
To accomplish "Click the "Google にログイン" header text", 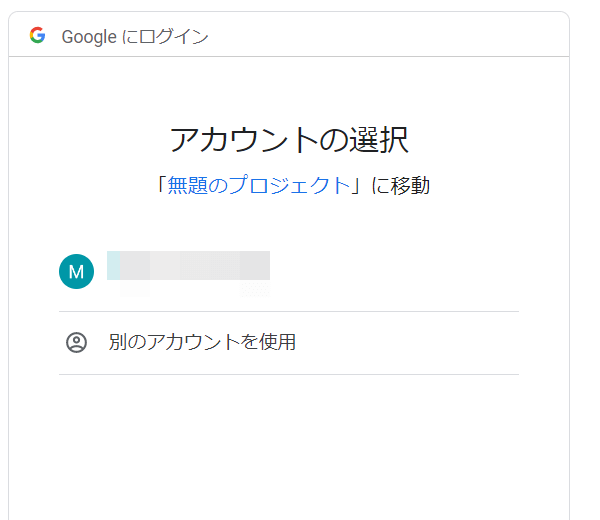I will point(135,37).
